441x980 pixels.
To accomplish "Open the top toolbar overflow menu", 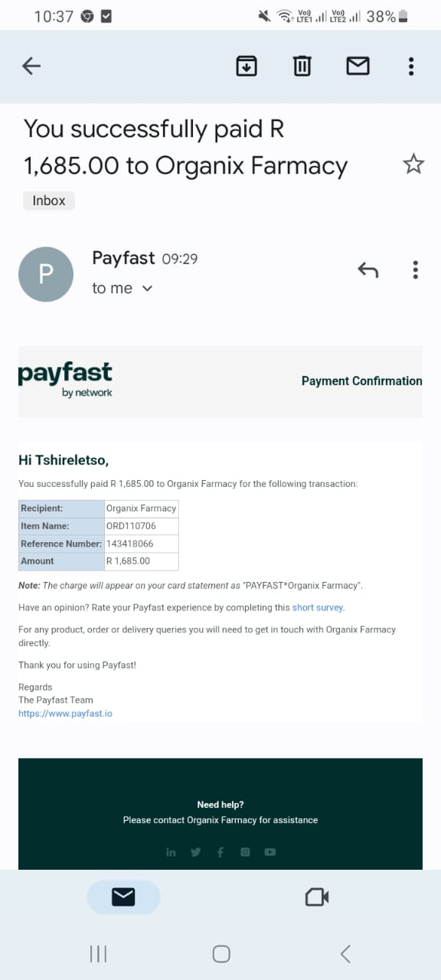I will [x=411, y=67].
